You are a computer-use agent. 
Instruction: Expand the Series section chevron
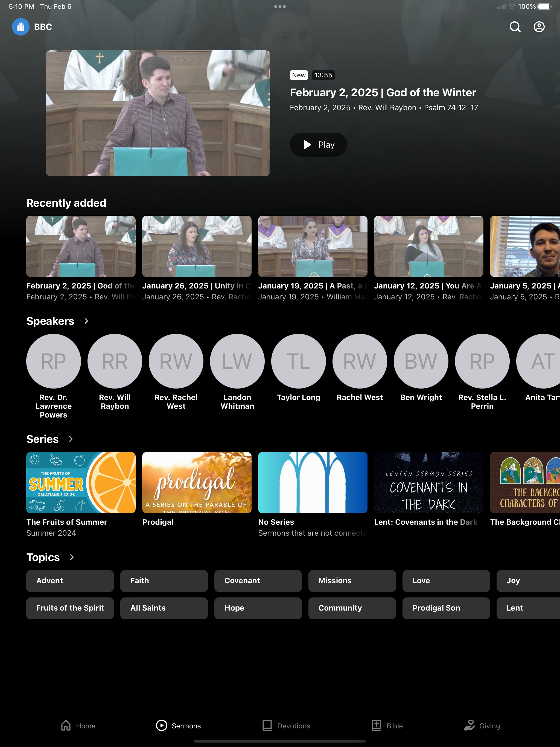[x=71, y=439]
